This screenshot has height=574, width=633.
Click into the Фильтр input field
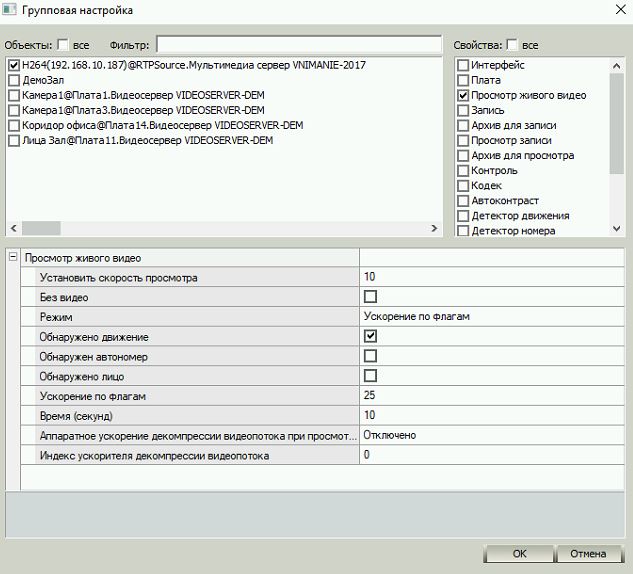[x=299, y=44]
